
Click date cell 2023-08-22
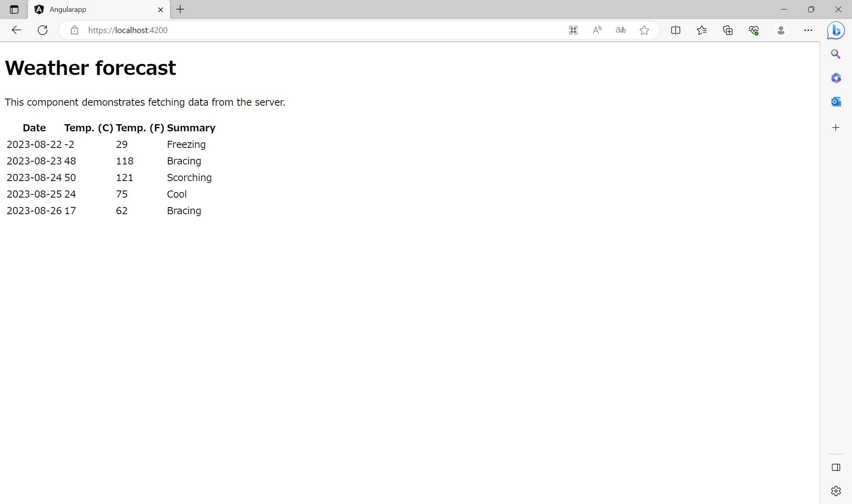34,144
